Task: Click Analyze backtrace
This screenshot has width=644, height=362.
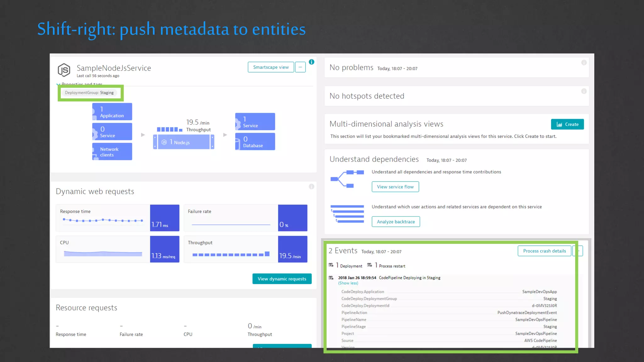Action: point(396,222)
